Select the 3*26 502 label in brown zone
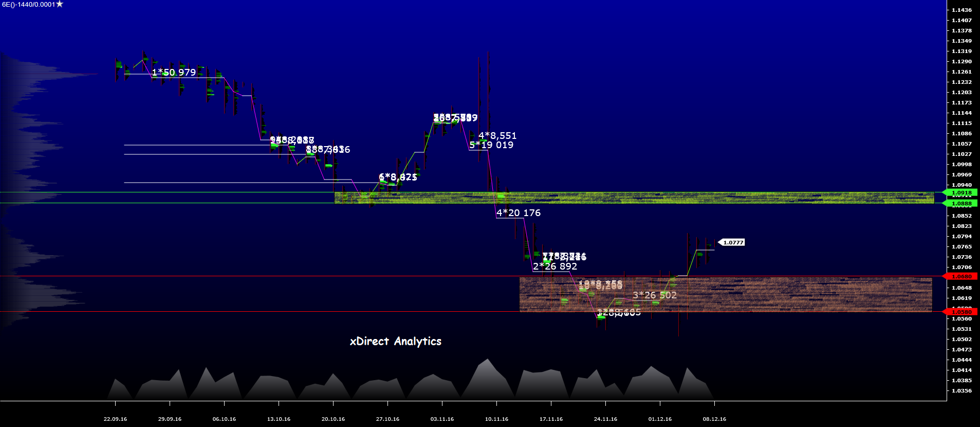Screen dimensions: 980x427 click(x=654, y=295)
